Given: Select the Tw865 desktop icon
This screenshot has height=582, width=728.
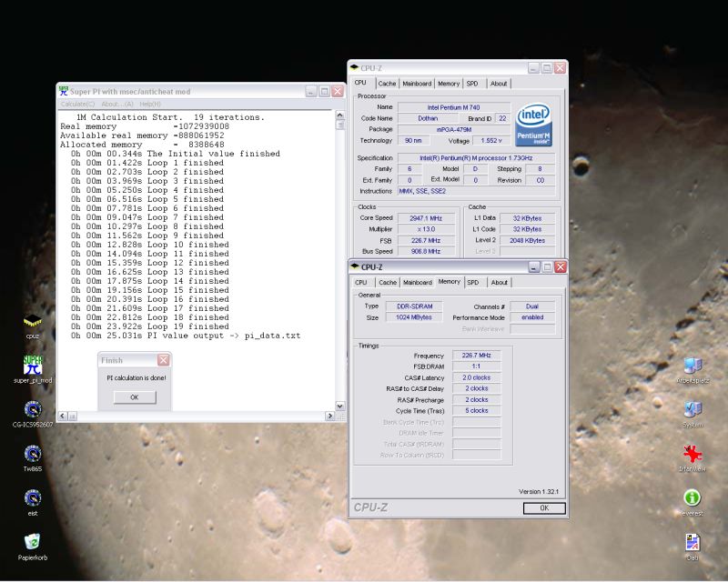Looking at the screenshot, I should (x=33, y=458).
